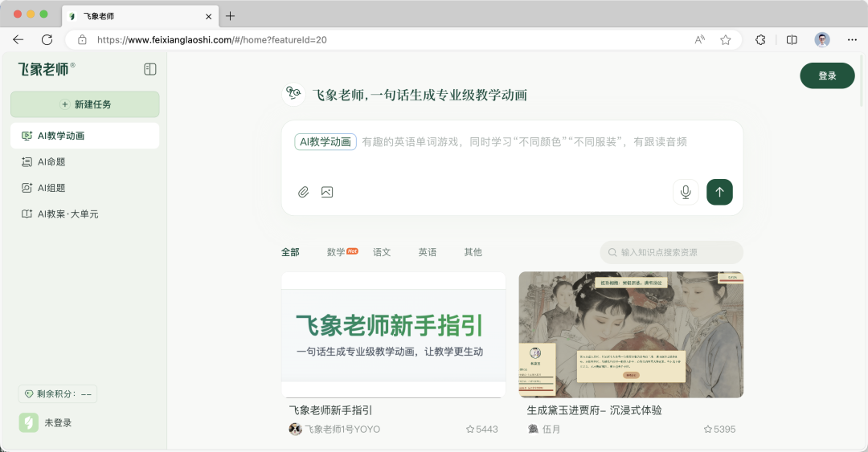Open the browser profile avatar
The width and height of the screenshot is (868, 452).
click(822, 40)
